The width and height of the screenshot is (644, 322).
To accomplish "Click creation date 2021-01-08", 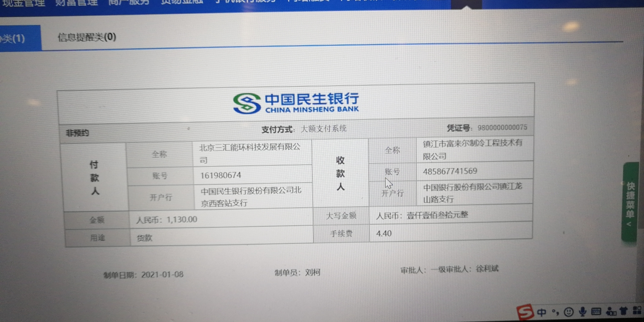I will pos(162,274).
